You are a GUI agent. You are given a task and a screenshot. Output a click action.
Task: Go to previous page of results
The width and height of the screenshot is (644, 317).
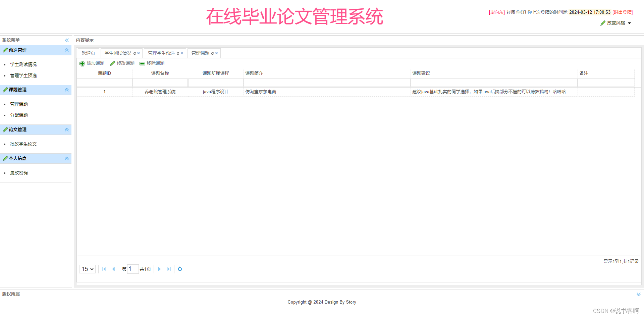113,269
